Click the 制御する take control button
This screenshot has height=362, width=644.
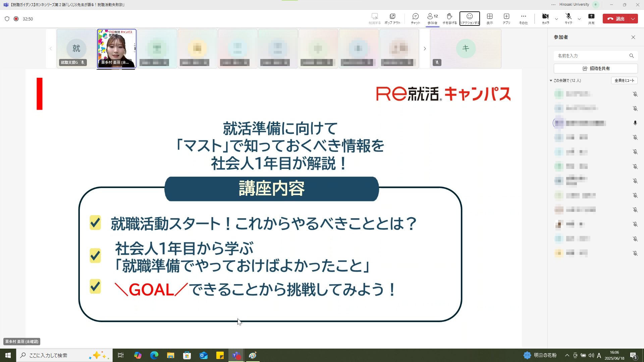375,19
